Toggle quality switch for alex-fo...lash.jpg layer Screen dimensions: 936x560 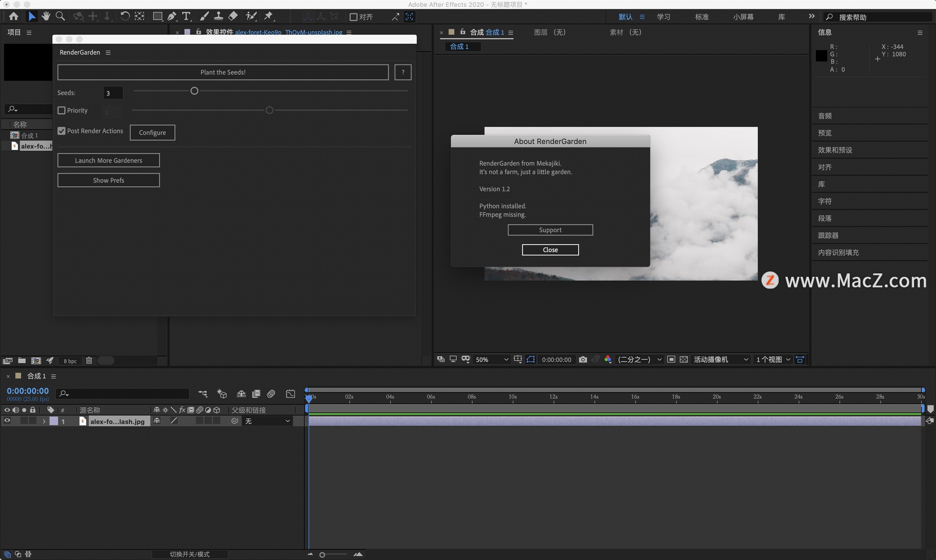tap(174, 421)
